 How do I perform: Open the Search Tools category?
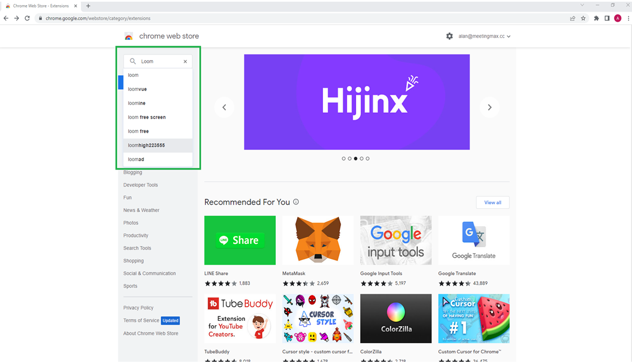click(x=137, y=248)
